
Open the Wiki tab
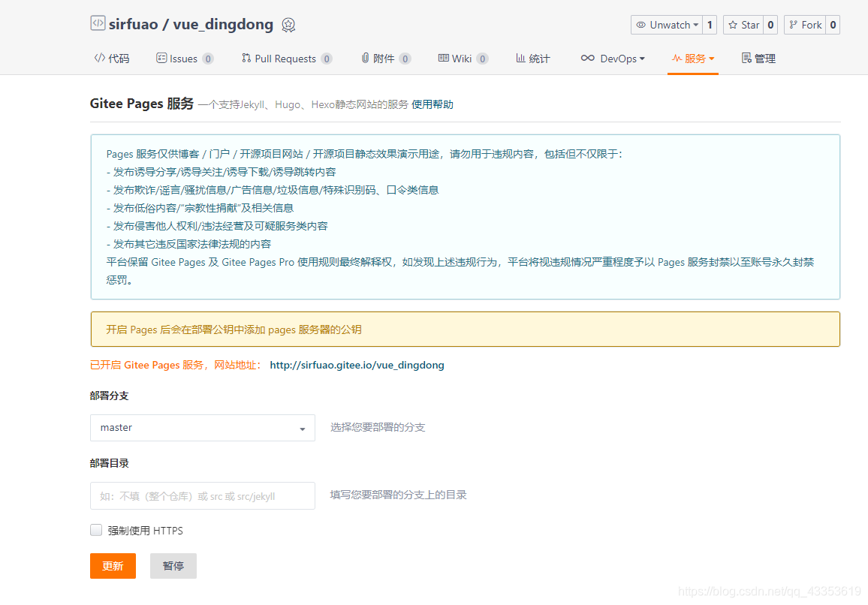463,59
